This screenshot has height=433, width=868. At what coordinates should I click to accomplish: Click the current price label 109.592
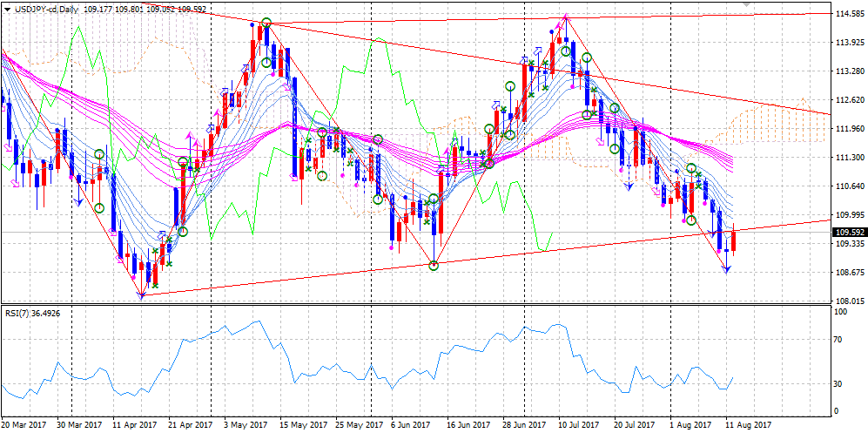tap(848, 233)
